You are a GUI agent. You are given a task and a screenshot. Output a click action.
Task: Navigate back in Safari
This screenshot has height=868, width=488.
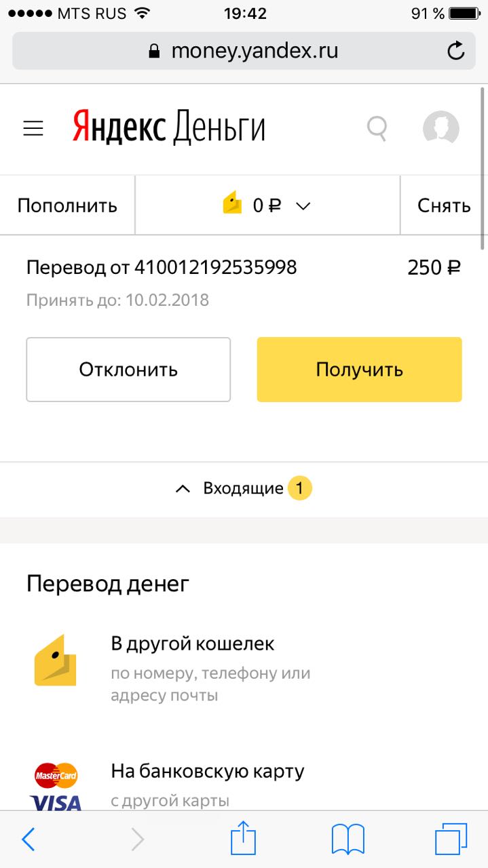pyautogui.click(x=28, y=839)
